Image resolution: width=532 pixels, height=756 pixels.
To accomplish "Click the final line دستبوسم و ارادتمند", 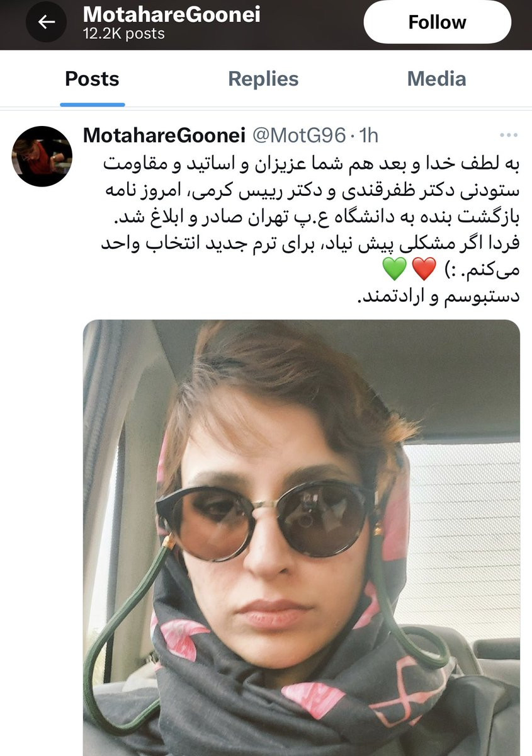I will [438, 297].
